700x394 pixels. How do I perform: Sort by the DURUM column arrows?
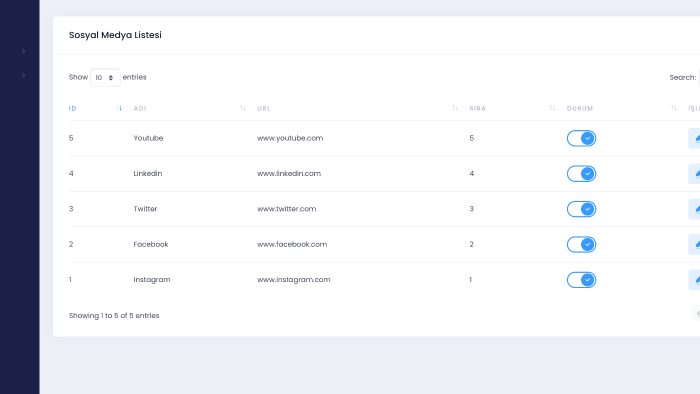click(x=674, y=108)
